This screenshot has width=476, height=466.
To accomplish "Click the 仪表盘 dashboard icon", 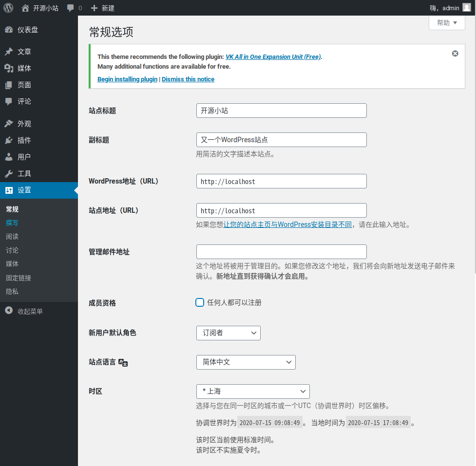I will click(9, 30).
